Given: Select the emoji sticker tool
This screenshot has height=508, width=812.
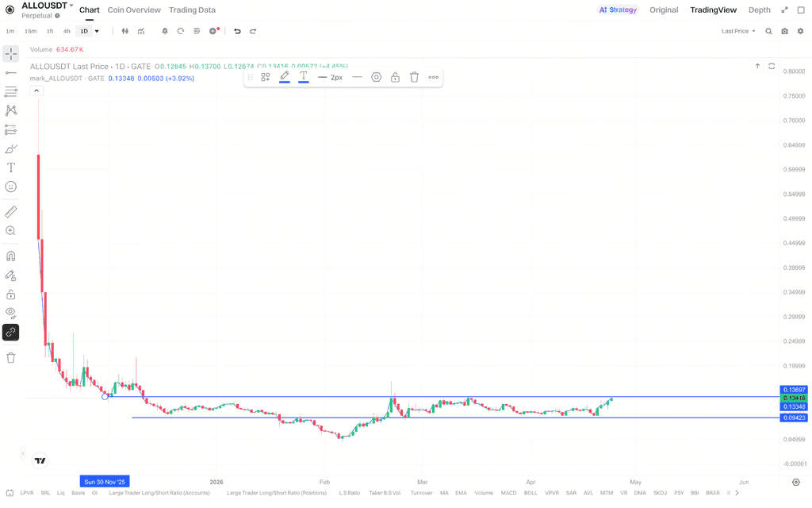Looking at the screenshot, I should pyautogui.click(x=10, y=187).
